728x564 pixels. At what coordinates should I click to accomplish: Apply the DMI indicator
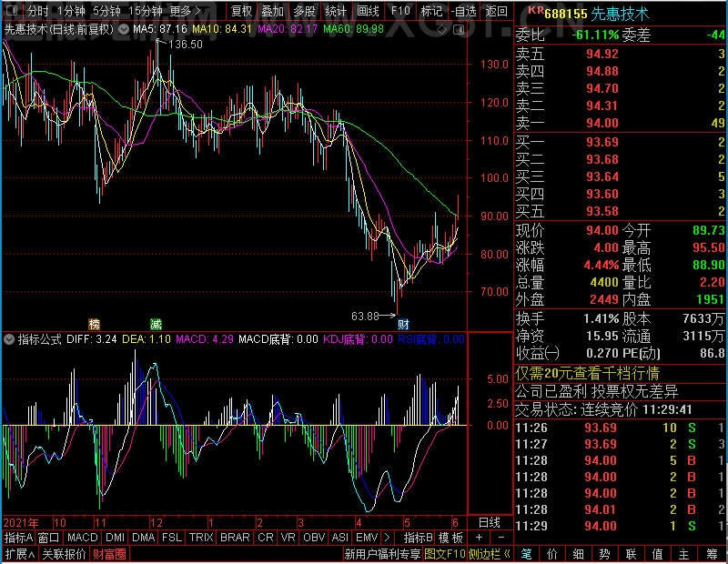point(115,537)
